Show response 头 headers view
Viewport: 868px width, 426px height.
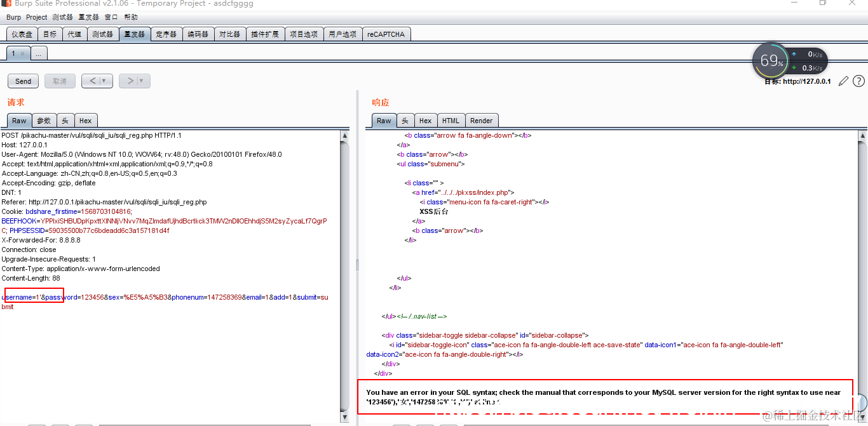click(405, 121)
